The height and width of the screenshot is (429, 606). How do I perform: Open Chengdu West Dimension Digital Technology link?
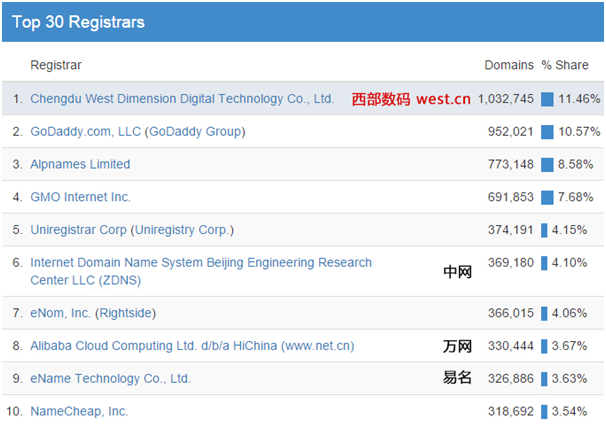(182, 99)
